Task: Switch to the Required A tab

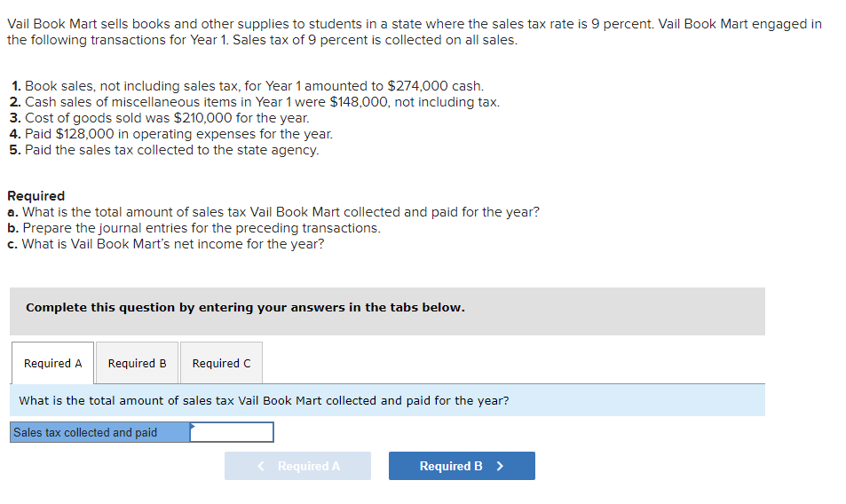Action: coord(53,364)
